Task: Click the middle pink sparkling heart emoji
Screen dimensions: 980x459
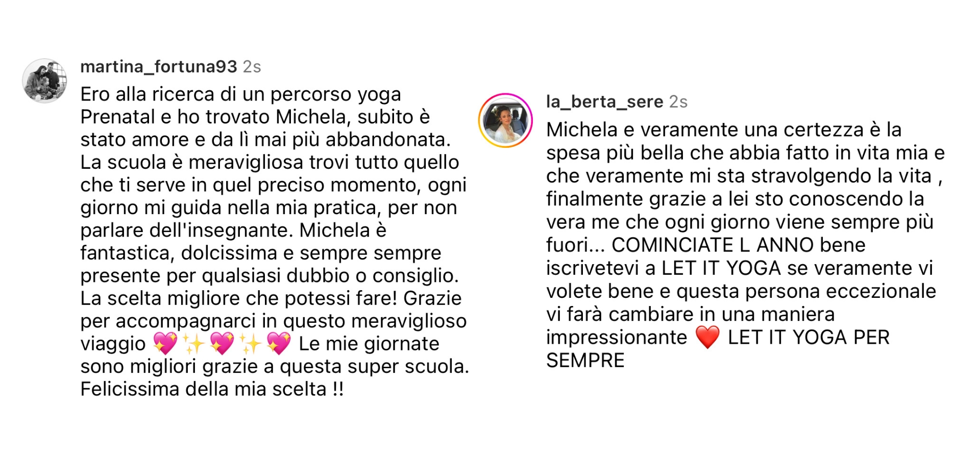Action: (222, 343)
